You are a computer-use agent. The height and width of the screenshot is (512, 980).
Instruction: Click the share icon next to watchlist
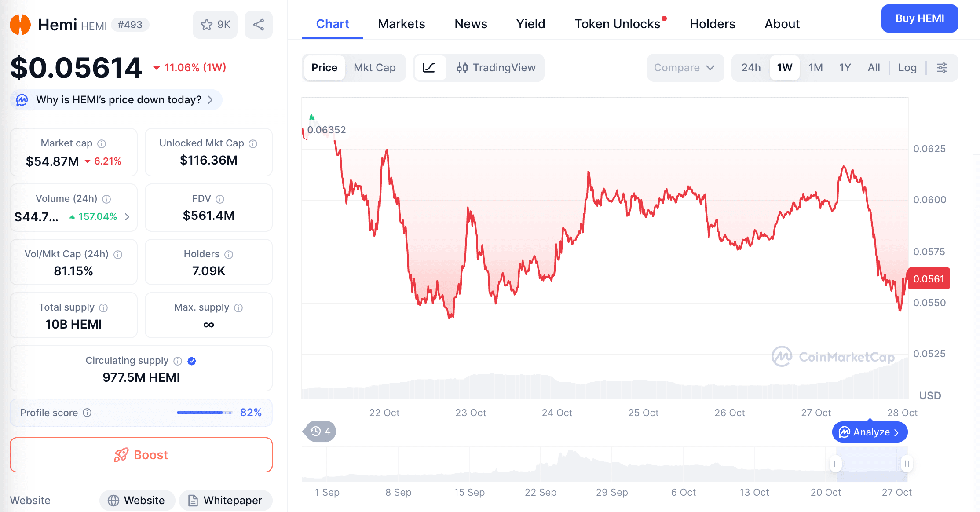coord(259,25)
